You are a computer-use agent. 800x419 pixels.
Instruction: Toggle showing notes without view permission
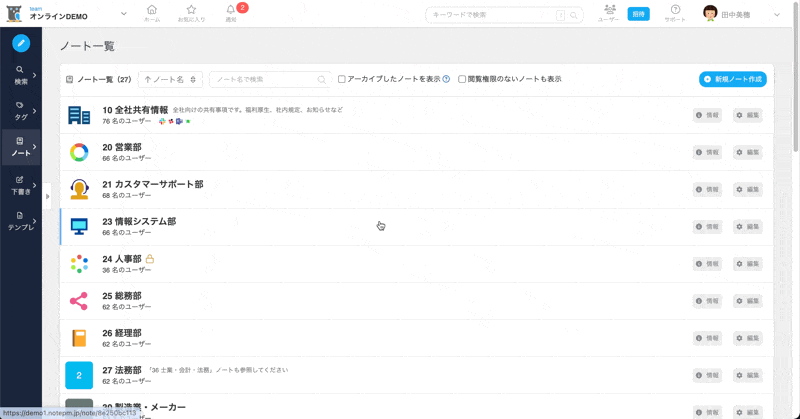click(462, 79)
